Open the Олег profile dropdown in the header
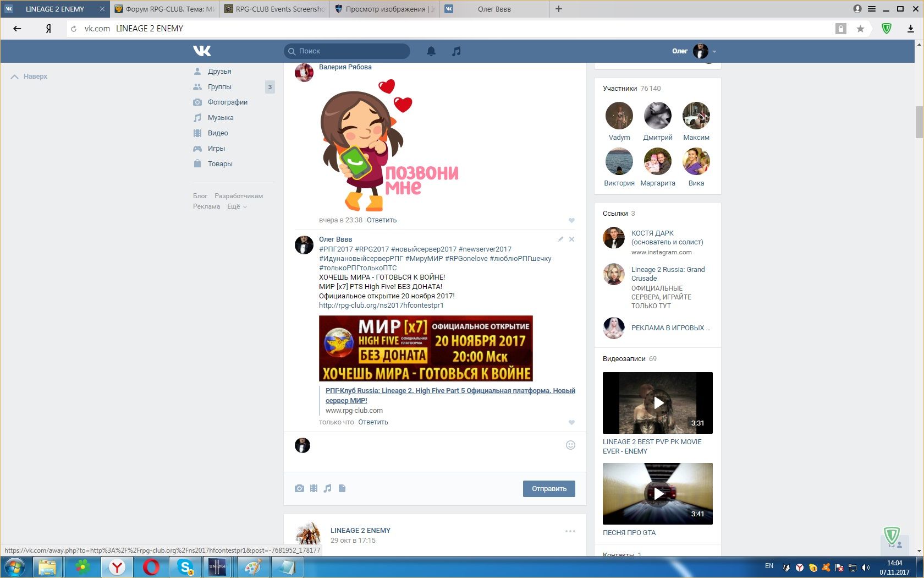This screenshot has height=578, width=924. click(694, 51)
